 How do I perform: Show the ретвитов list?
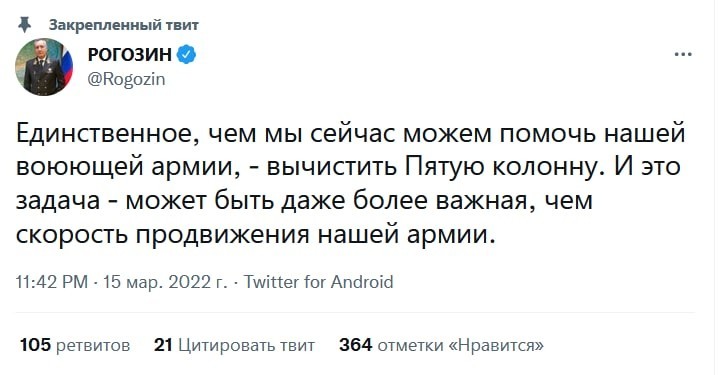[x=93, y=345]
